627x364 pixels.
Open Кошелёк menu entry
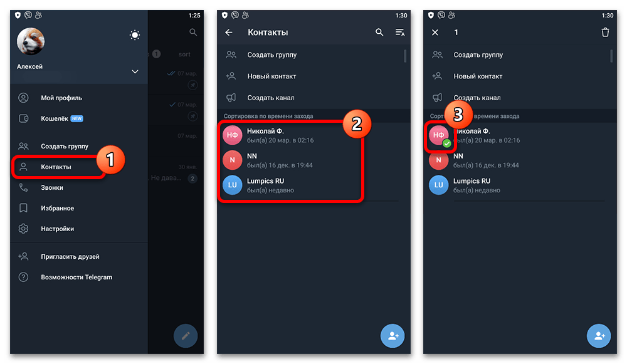79,118
